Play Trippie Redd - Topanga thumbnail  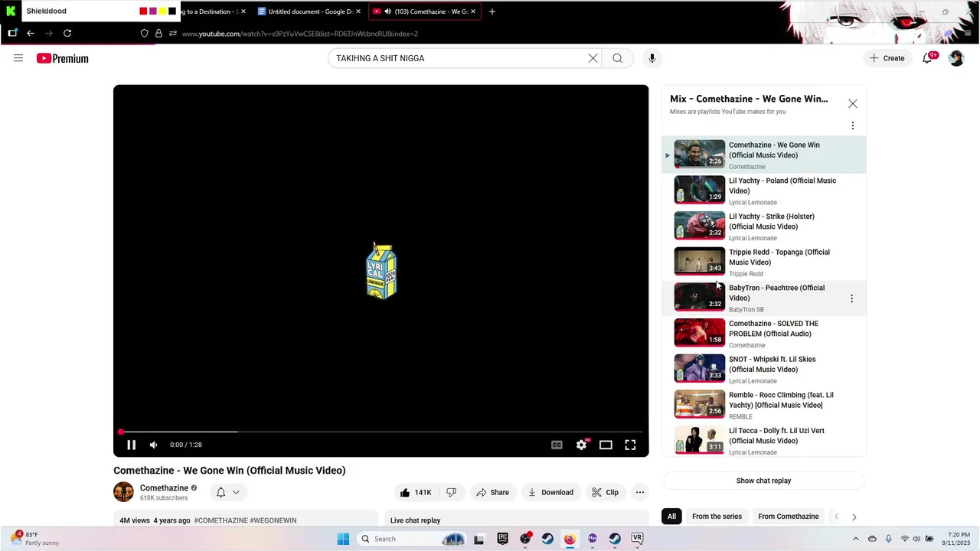(699, 261)
